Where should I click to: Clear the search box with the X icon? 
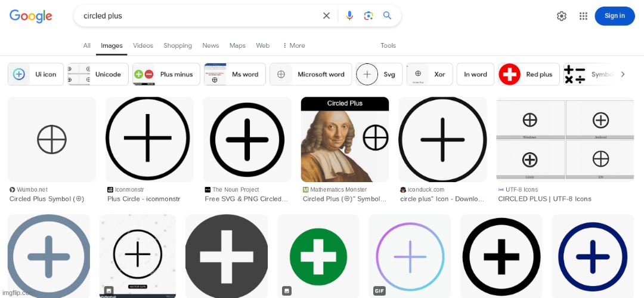click(x=326, y=16)
